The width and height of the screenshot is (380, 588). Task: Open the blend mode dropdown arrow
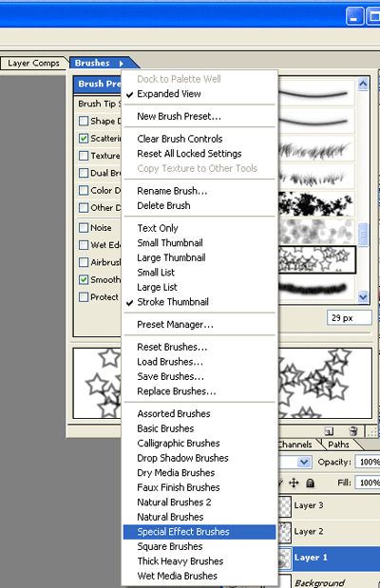point(304,462)
